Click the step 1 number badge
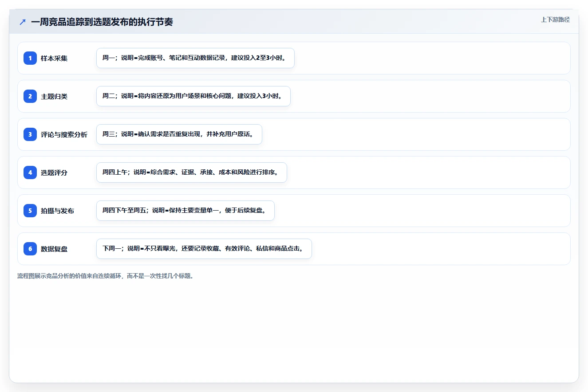The image size is (588, 392). [x=30, y=58]
